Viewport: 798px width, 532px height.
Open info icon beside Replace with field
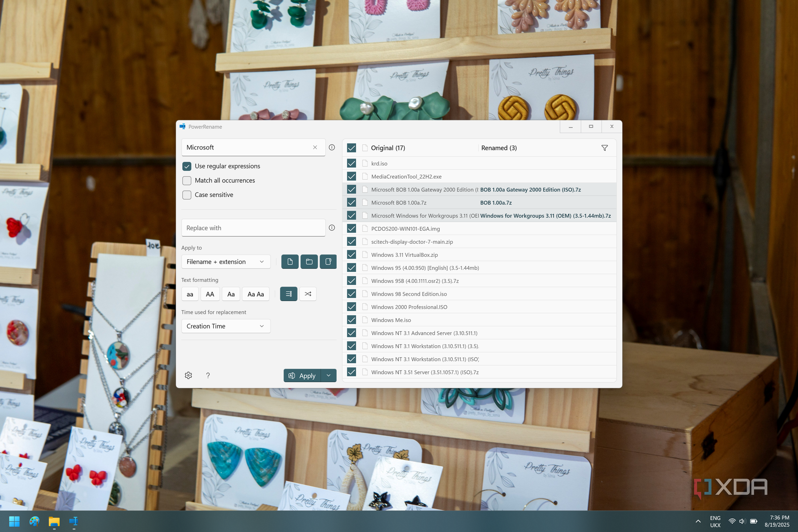coord(332,228)
